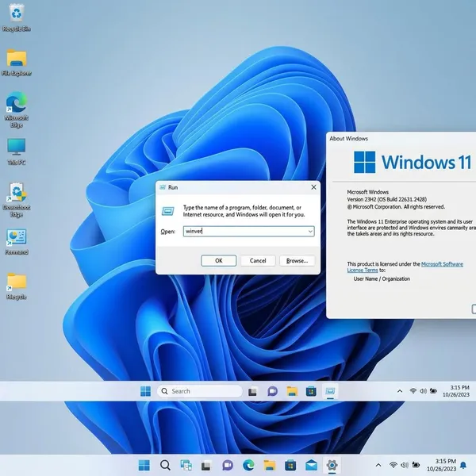Select the "Rieycle" folder shortcut on the desktop
This screenshot has height=476, width=476.
[17, 286]
